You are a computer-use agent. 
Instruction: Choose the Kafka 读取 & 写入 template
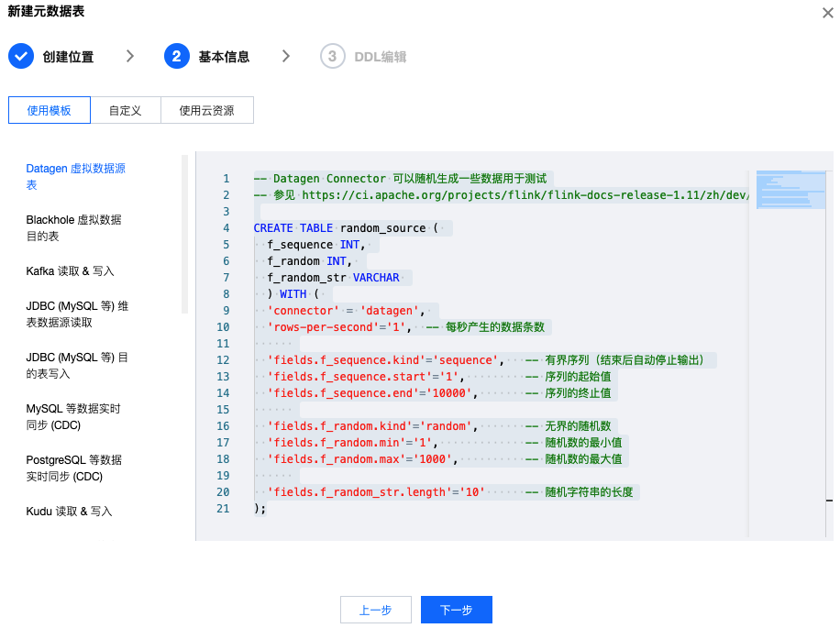pyautogui.click(x=71, y=270)
